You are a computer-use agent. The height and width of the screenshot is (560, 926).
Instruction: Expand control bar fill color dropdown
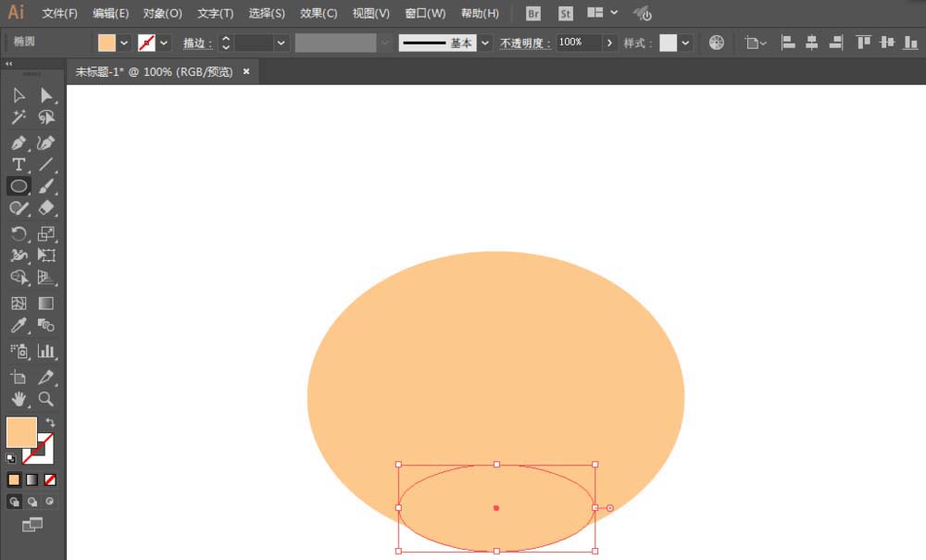(x=124, y=43)
